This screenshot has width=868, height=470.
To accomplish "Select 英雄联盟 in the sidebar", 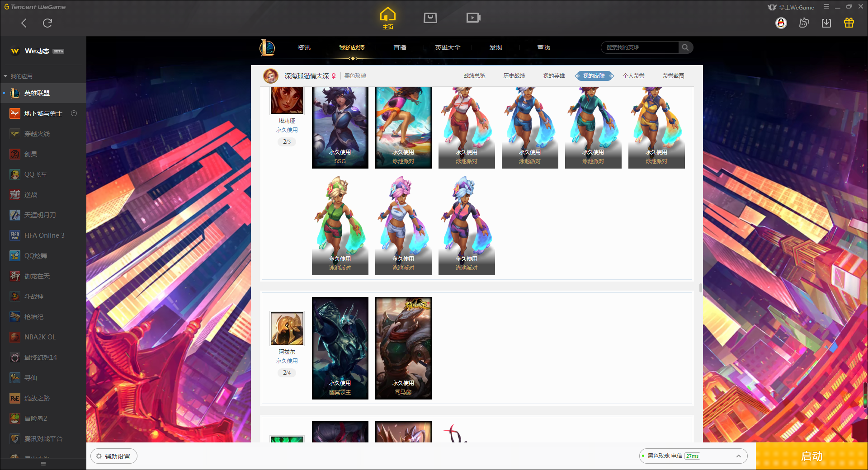I will click(x=43, y=93).
